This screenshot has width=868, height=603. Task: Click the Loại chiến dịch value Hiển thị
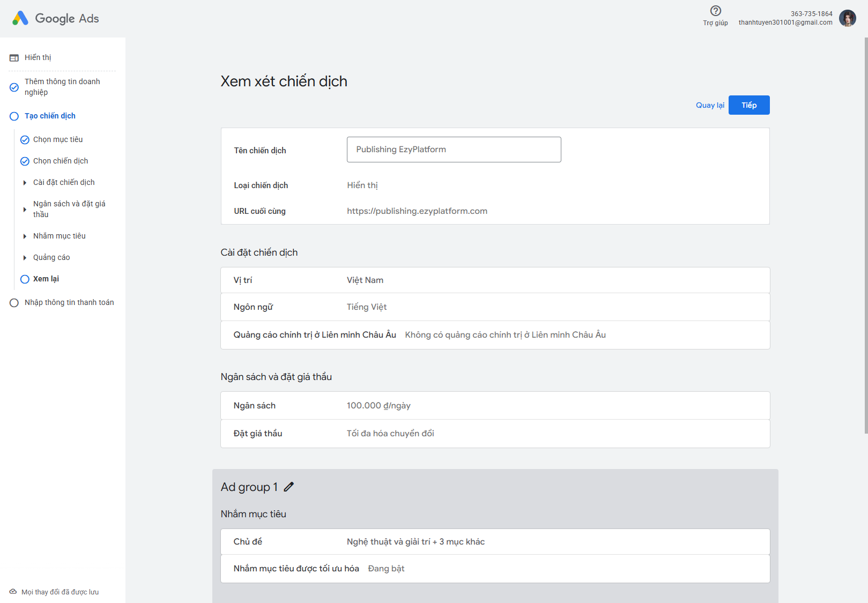[362, 185]
